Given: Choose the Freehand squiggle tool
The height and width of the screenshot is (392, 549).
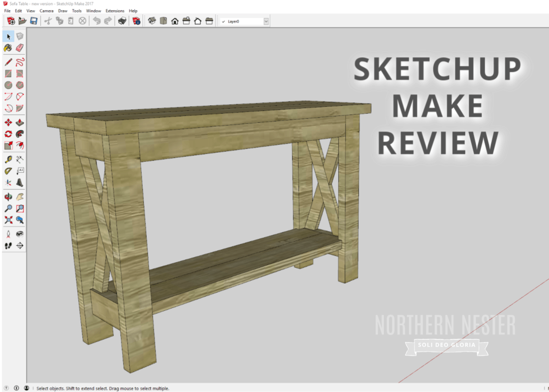Looking at the screenshot, I should [x=20, y=62].
